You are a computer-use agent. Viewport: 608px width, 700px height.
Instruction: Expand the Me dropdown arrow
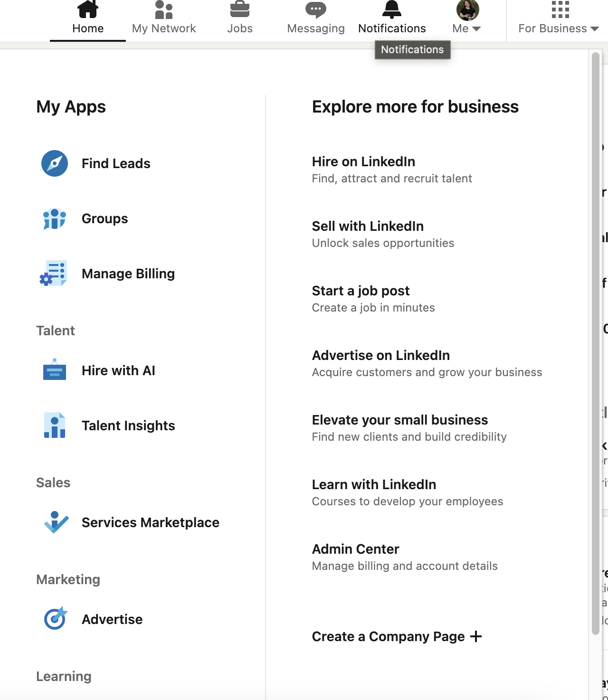[476, 29]
